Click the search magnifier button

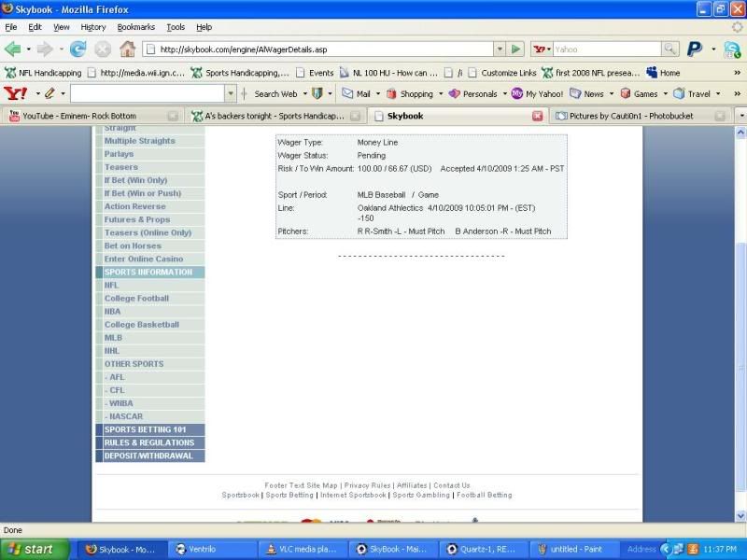(x=670, y=49)
